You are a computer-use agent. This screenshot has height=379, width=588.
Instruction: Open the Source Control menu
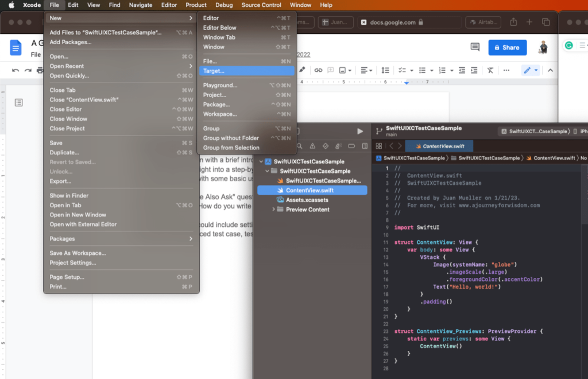tap(261, 5)
